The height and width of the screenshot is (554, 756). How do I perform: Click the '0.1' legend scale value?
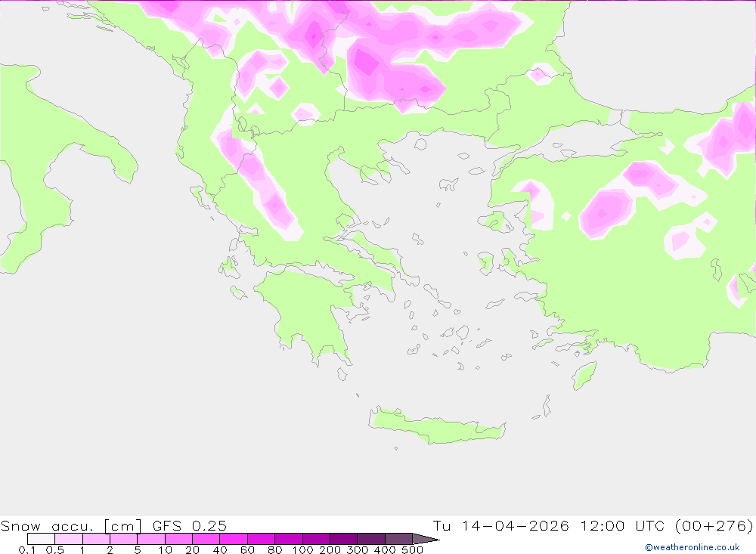[27, 549]
